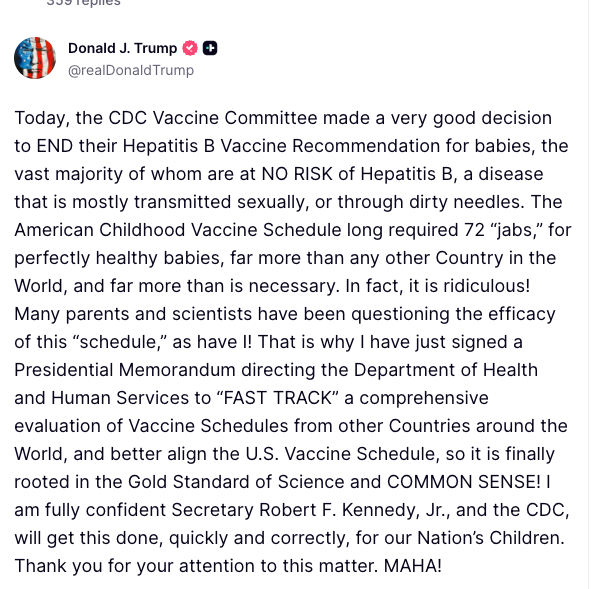
Task: Click 'NO RISK' text in the post
Action: (341, 173)
